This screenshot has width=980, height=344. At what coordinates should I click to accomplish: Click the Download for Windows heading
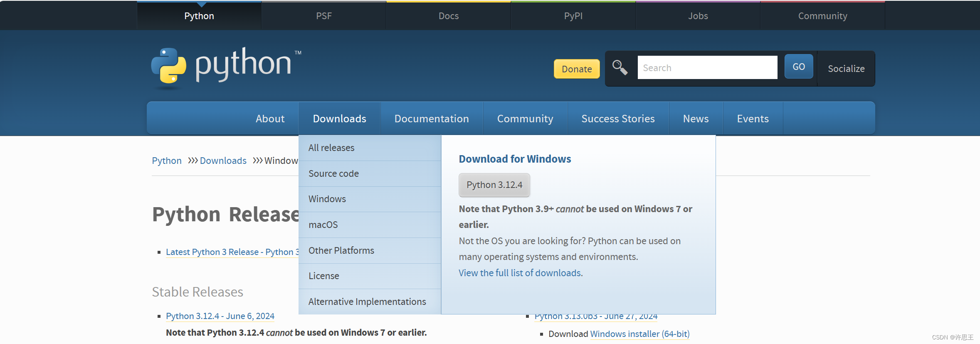pyautogui.click(x=515, y=159)
